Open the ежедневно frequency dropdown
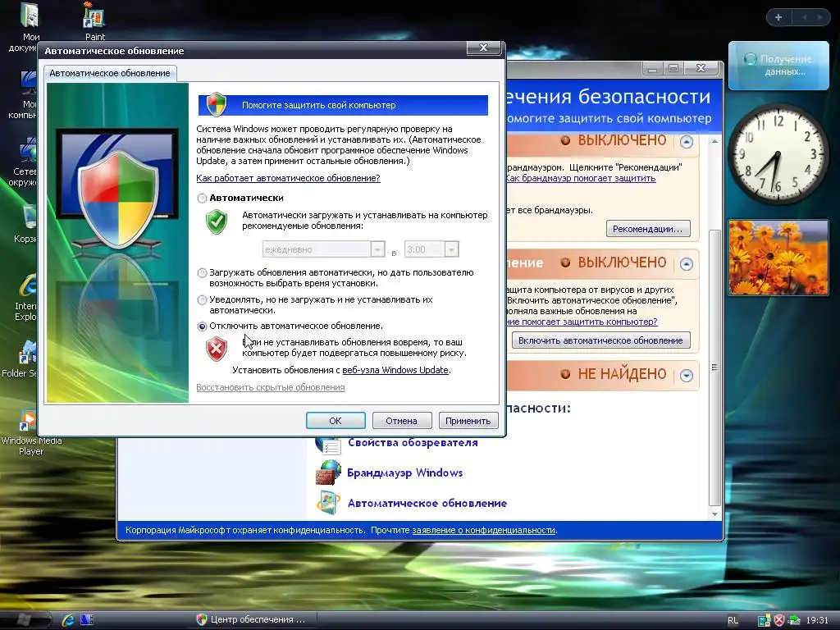Image resolution: width=840 pixels, height=630 pixels. (377, 249)
